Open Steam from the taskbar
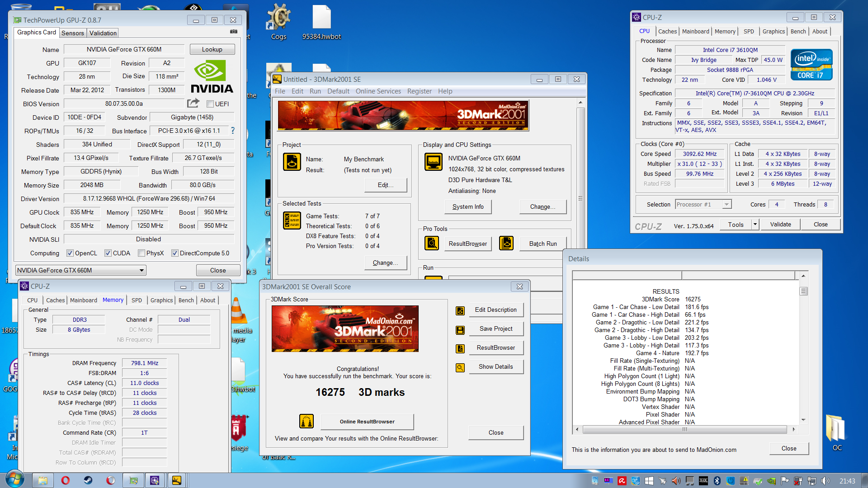This screenshot has width=868, height=488. pyautogui.click(x=88, y=480)
